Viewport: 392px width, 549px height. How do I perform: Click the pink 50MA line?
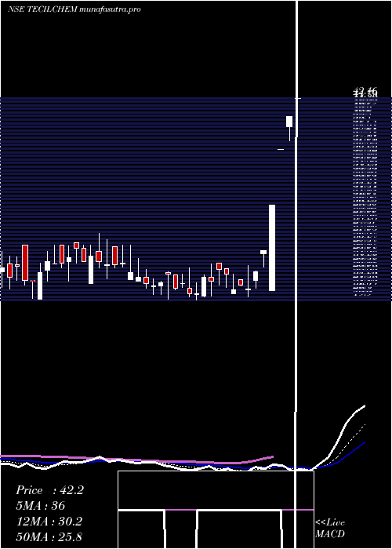point(136,460)
